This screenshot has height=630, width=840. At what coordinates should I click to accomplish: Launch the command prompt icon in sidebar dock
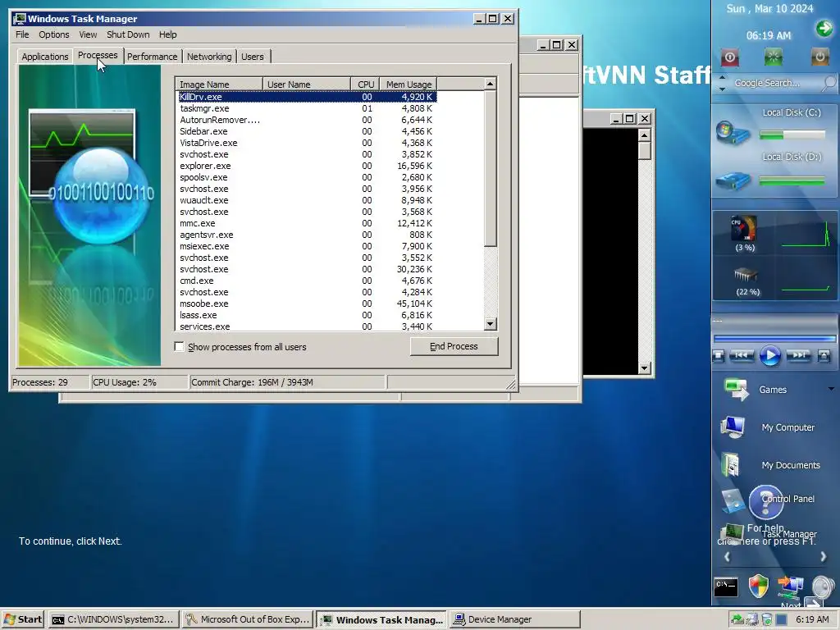727,587
